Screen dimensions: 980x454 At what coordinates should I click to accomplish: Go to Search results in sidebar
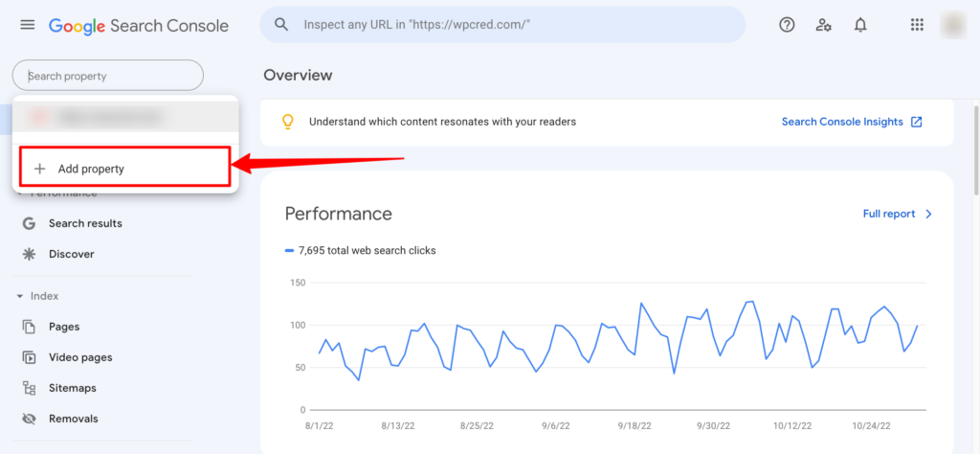tap(85, 223)
